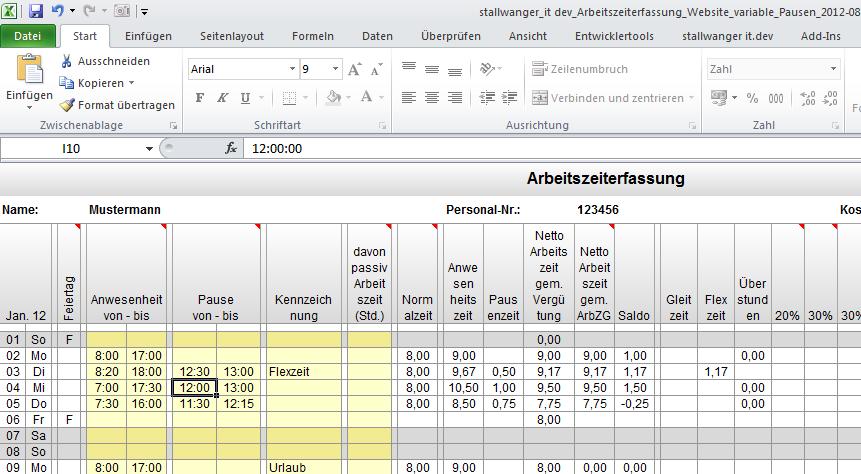Click the camera icon in quick access toolbar
The image size is (861, 474).
(122, 10)
